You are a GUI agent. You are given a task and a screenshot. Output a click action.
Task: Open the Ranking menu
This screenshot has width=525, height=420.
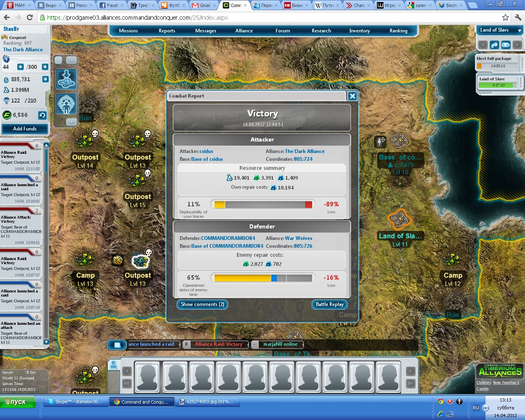pyautogui.click(x=398, y=31)
